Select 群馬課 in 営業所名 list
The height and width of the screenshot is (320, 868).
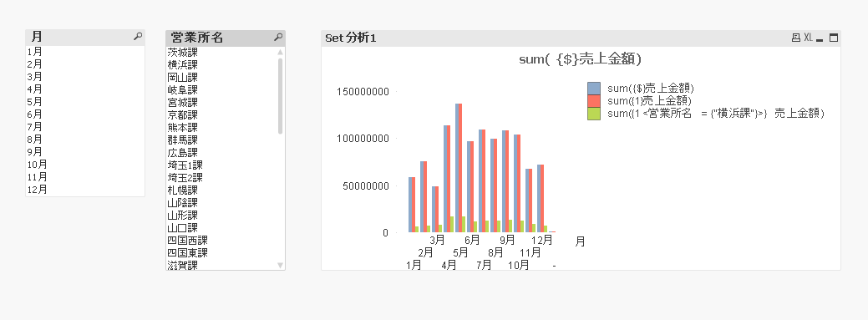(221, 140)
